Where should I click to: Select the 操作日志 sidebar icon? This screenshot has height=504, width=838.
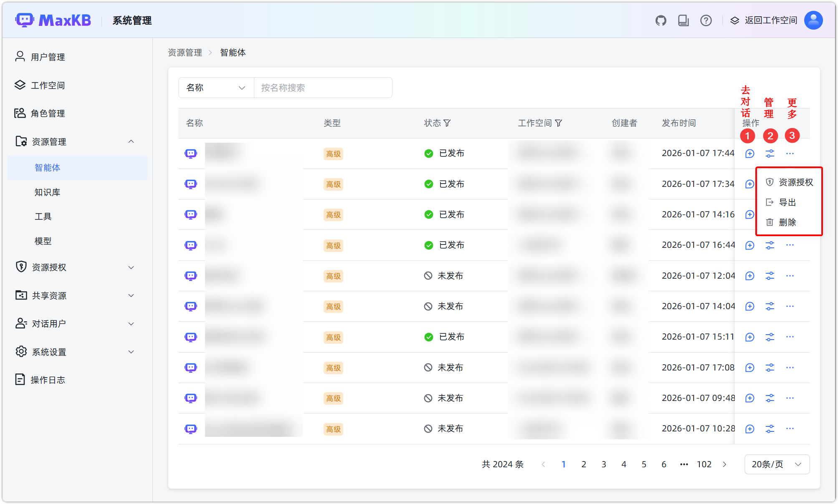20,379
